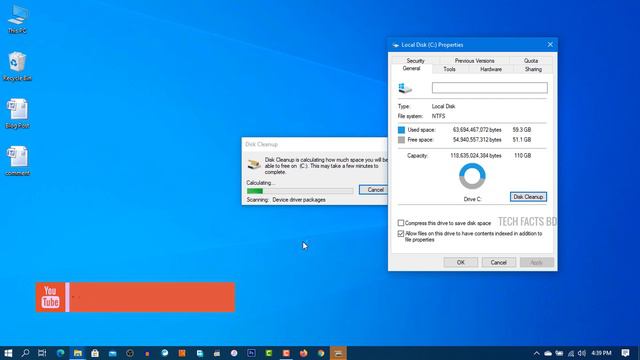Viewport: 640px width, 360px height.
Task: Click the 'Drive C:' label under chart
Action: (472, 199)
